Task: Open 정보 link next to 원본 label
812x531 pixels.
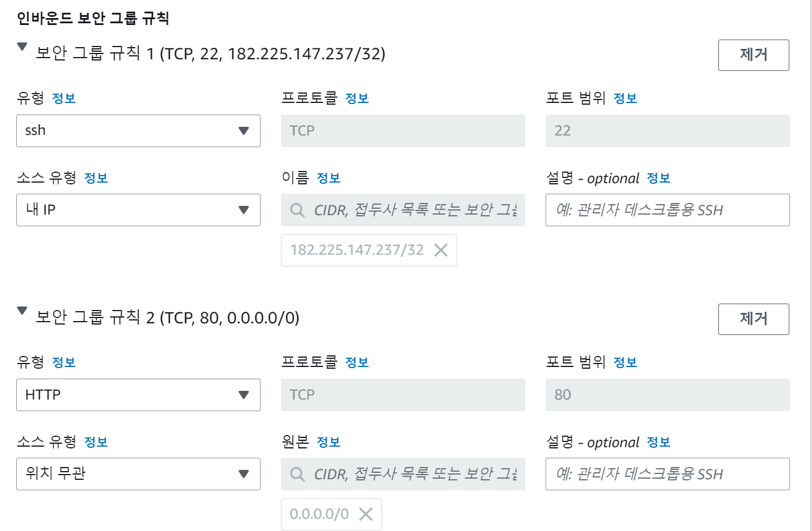Action: click(x=329, y=442)
